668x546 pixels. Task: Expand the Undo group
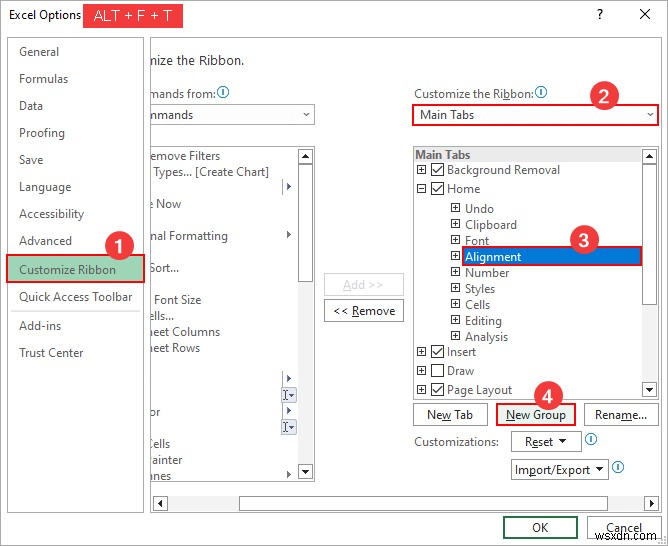pos(455,207)
